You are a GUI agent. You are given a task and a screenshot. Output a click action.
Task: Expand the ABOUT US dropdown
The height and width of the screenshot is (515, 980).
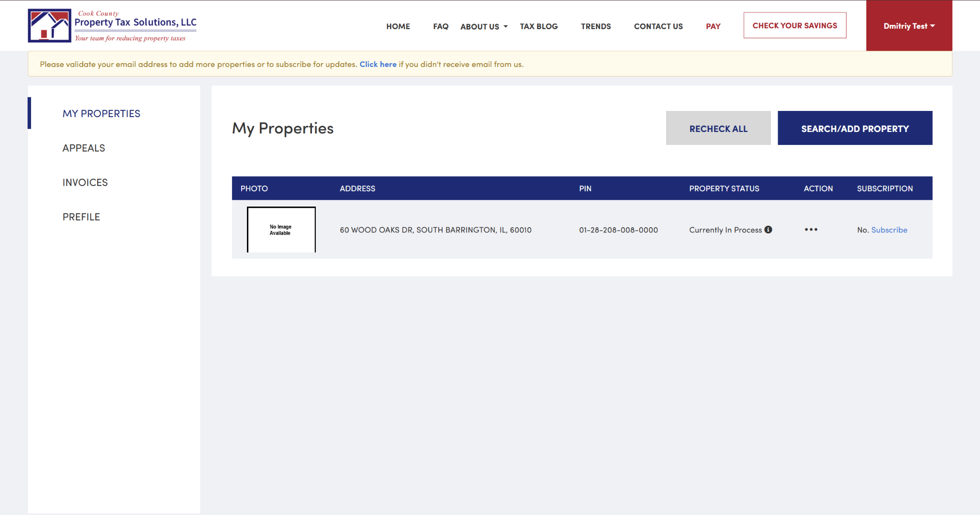click(x=484, y=27)
